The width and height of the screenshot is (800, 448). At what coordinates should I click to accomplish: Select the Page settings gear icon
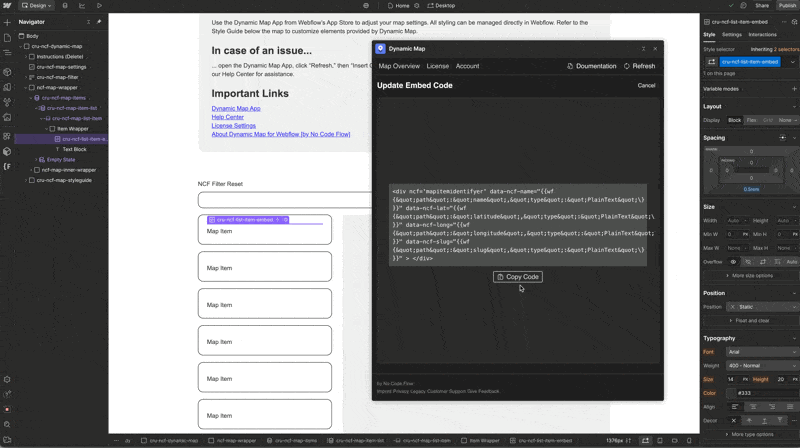point(416,6)
